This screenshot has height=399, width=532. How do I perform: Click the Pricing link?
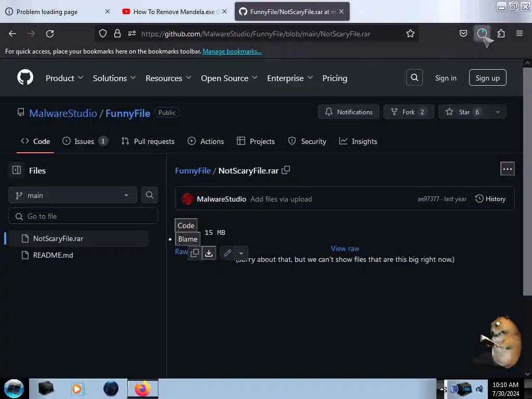[335, 78]
